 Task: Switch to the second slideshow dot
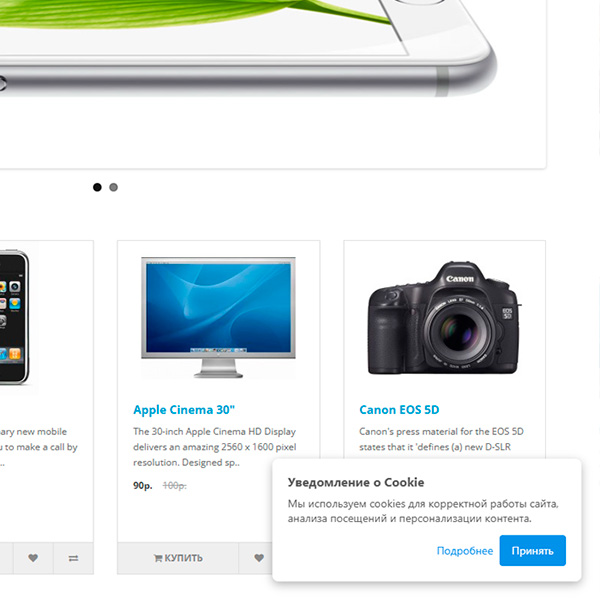114,187
